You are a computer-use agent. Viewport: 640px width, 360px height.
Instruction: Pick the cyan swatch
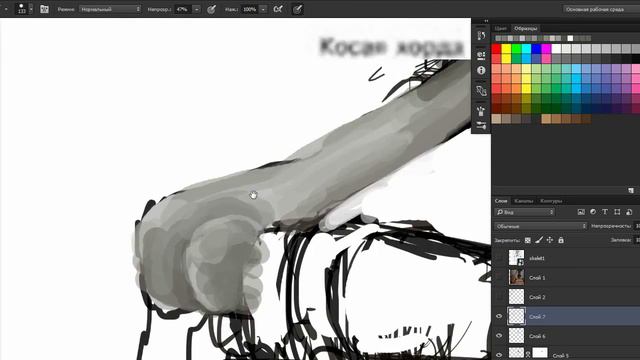click(x=527, y=49)
